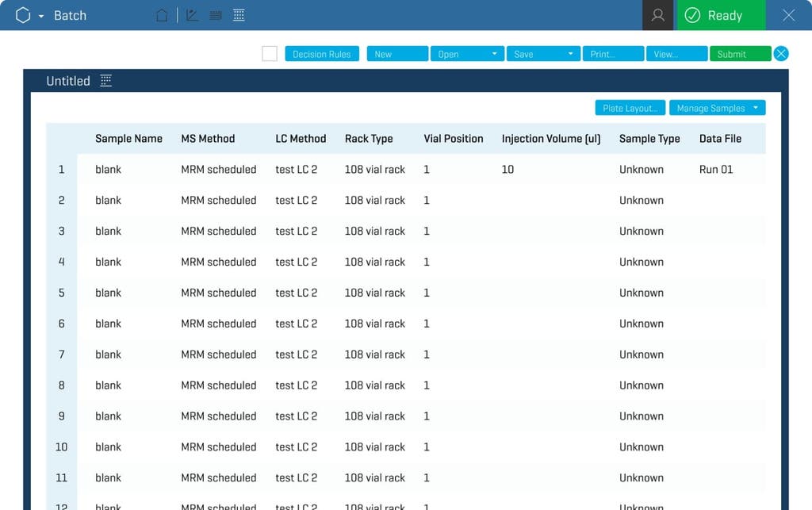This screenshot has height=510, width=812.
Task: Toggle the checkbox left of Decision Rules
Action: click(269, 53)
